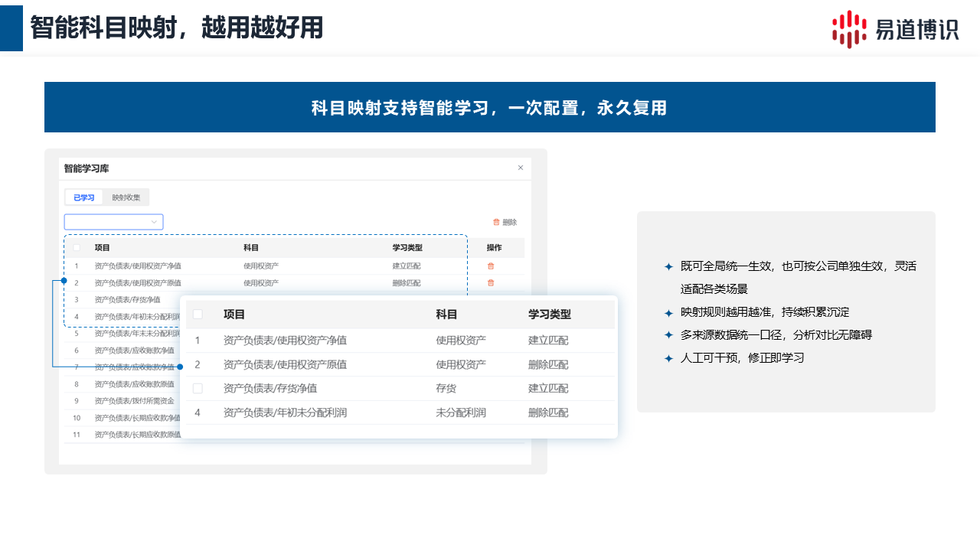Switch to the 已学习 tab
Image resolution: width=980 pixels, height=551 pixels.
coord(83,197)
